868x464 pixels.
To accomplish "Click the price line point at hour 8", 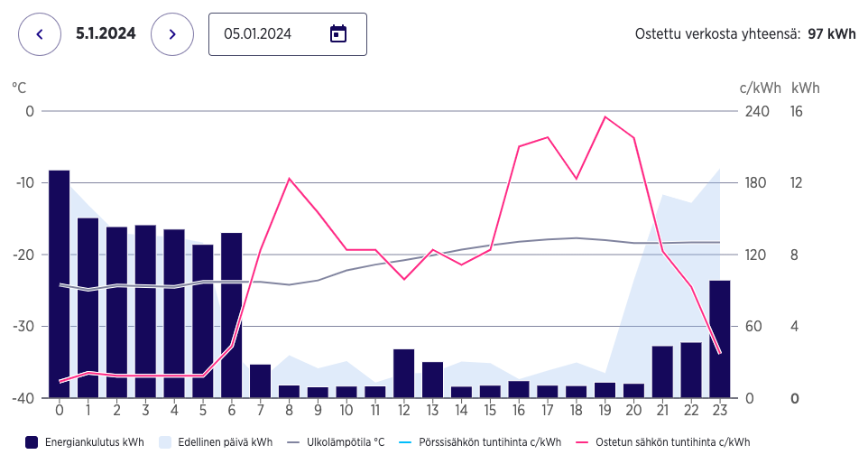I will tap(289, 179).
